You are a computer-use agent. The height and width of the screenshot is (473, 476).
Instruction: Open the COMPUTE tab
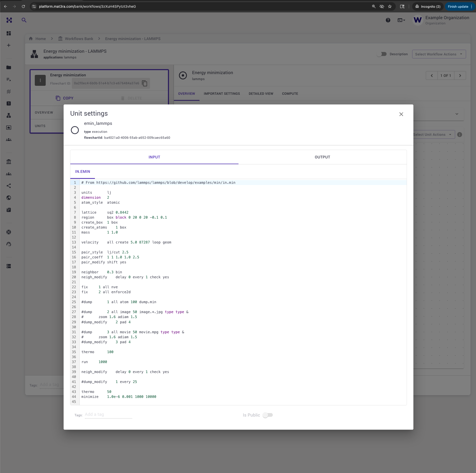pos(290,94)
